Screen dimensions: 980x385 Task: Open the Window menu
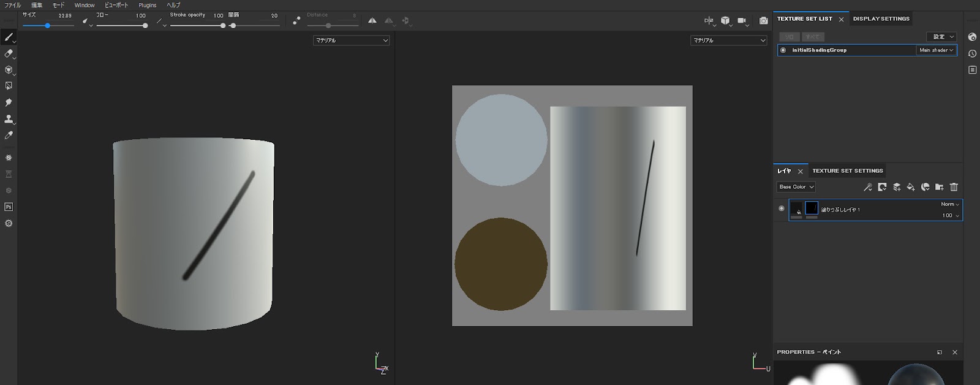coord(85,5)
